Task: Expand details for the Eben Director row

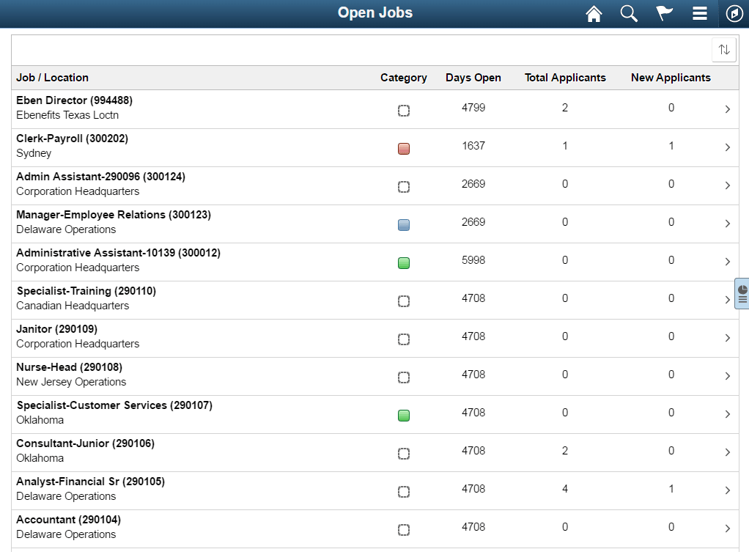Action: pyautogui.click(x=728, y=108)
